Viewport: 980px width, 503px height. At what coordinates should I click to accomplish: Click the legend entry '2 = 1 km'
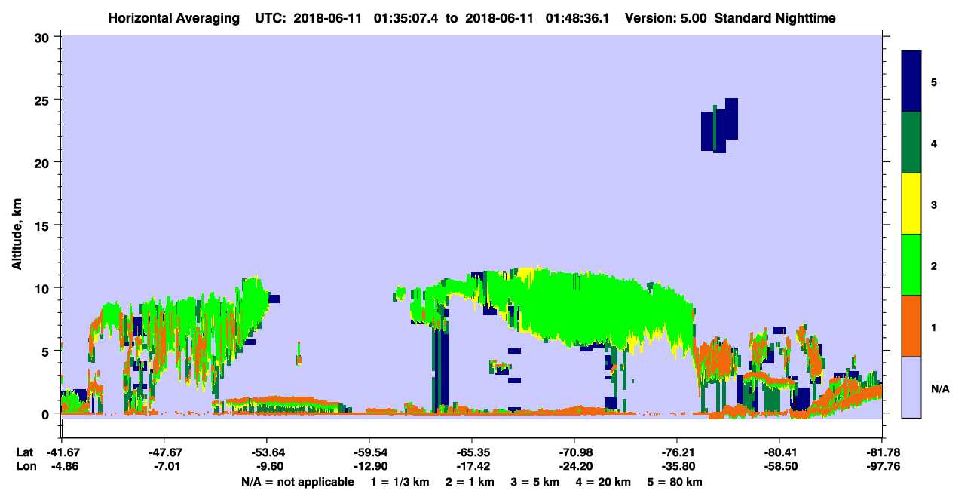pyautogui.click(x=469, y=482)
